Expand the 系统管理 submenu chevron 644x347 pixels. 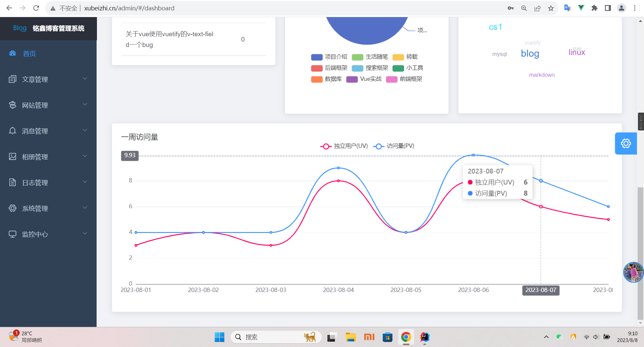tap(85, 208)
